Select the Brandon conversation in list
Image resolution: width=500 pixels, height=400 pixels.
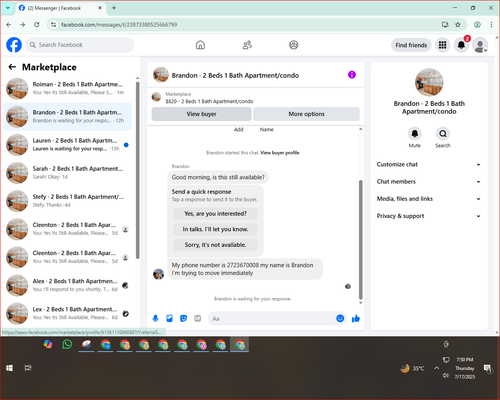pyautogui.click(x=68, y=117)
